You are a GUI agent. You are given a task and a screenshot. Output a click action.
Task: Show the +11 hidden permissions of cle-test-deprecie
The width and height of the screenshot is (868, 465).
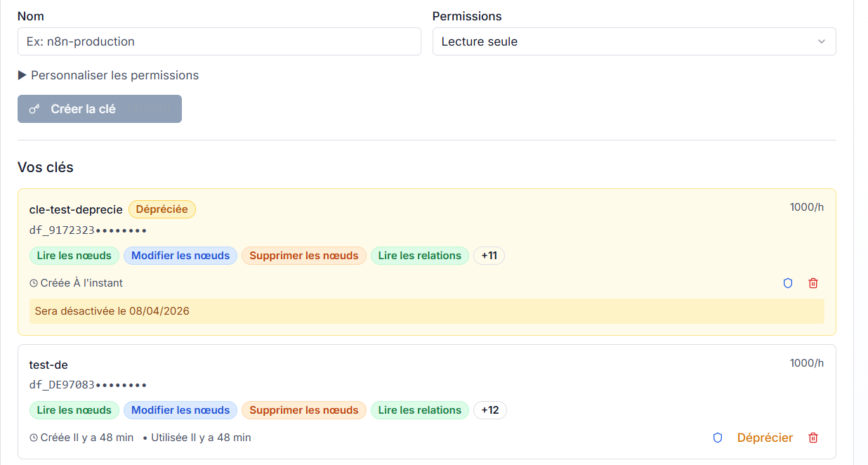[x=489, y=256]
